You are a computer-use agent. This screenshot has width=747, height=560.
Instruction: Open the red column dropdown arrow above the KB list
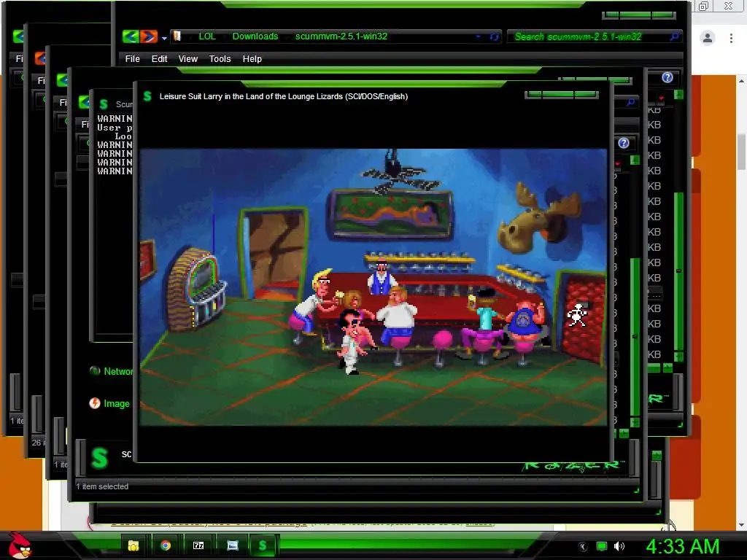(661, 98)
